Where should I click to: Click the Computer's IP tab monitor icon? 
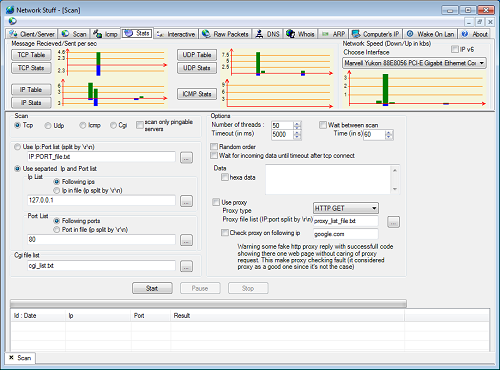pyautogui.click(x=356, y=34)
